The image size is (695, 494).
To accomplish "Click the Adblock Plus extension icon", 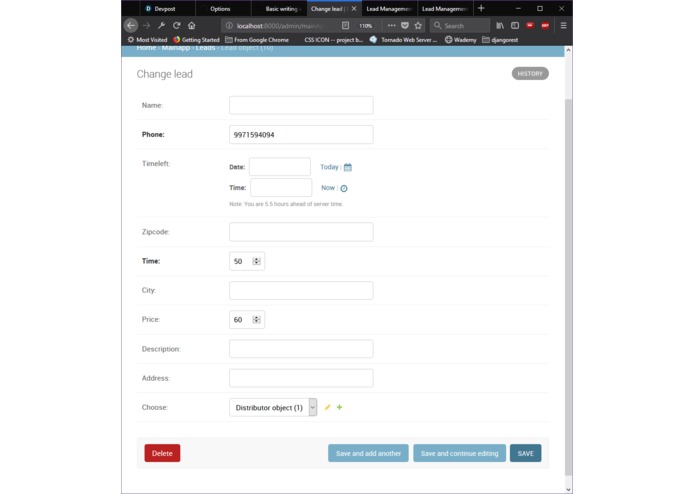I will (545, 26).
